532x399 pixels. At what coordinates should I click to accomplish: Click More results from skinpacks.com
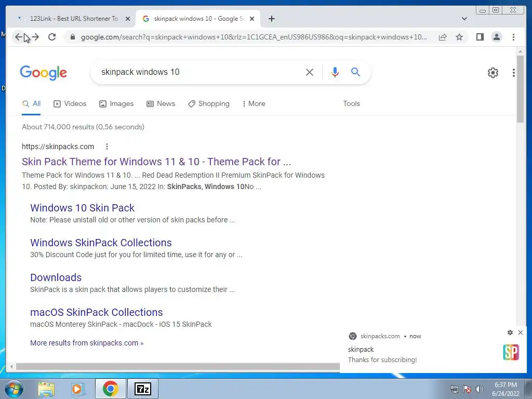click(x=87, y=343)
